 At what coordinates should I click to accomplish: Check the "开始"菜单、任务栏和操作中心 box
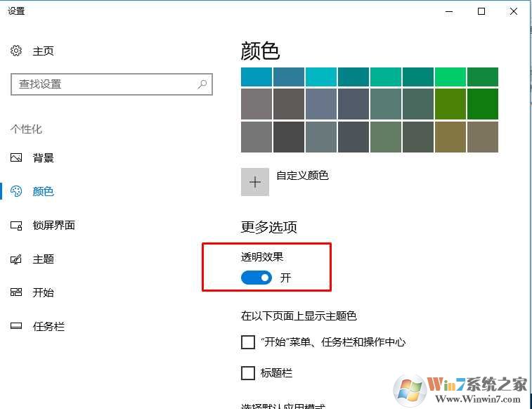coord(248,342)
